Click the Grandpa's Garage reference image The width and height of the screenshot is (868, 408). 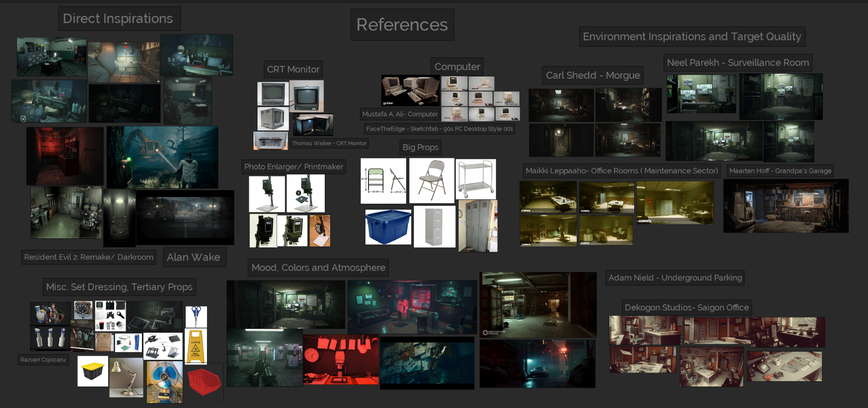[786, 206]
